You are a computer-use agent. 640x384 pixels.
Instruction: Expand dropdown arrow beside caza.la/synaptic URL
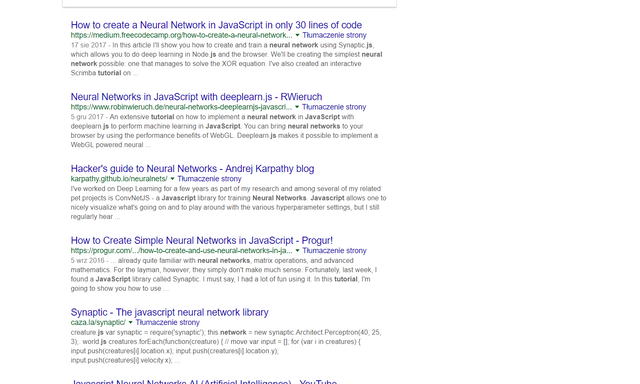pos(130,322)
